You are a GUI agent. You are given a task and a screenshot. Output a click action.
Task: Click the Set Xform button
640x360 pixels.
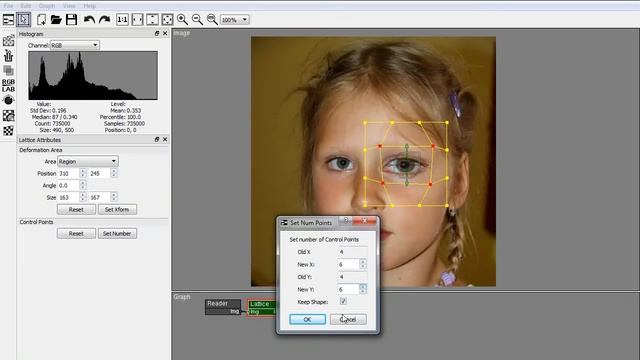(x=117, y=209)
